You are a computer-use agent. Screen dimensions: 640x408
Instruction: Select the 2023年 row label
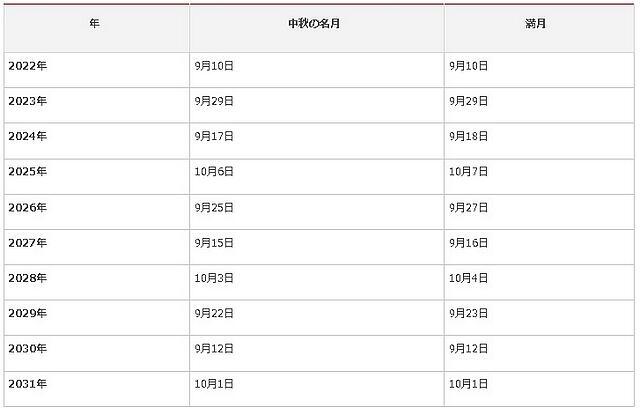28,101
